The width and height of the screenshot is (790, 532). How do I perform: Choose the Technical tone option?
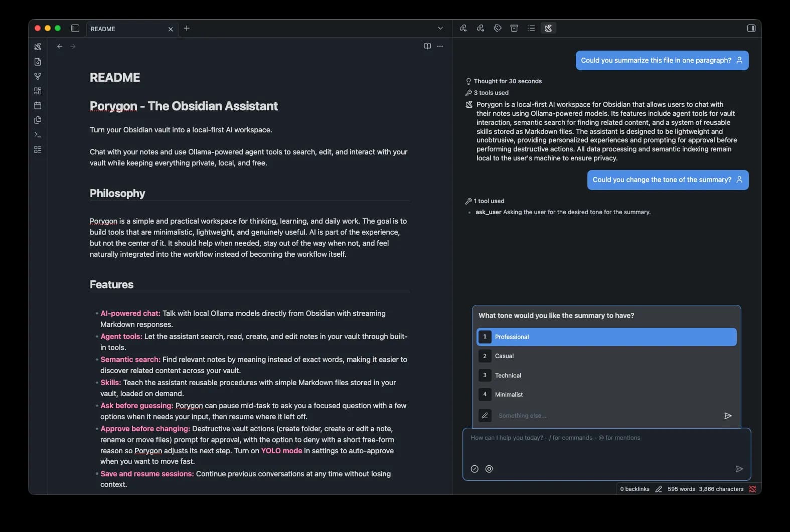(x=606, y=376)
